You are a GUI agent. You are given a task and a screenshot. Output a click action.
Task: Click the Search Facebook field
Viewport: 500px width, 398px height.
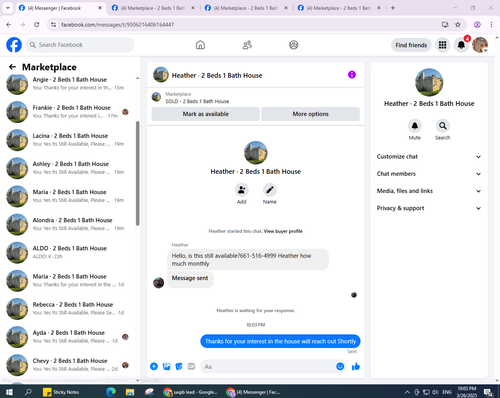tap(80, 45)
